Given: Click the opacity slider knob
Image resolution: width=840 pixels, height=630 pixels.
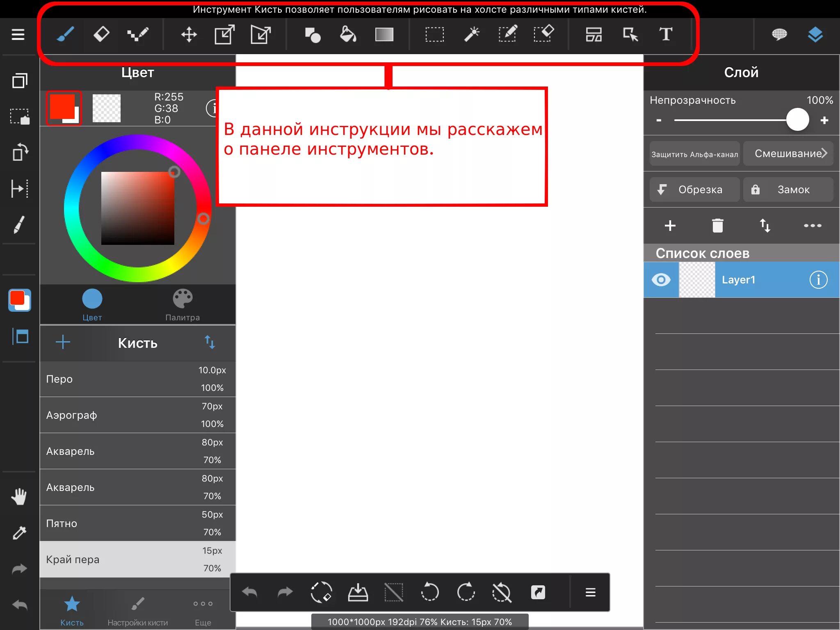Looking at the screenshot, I should (797, 120).
